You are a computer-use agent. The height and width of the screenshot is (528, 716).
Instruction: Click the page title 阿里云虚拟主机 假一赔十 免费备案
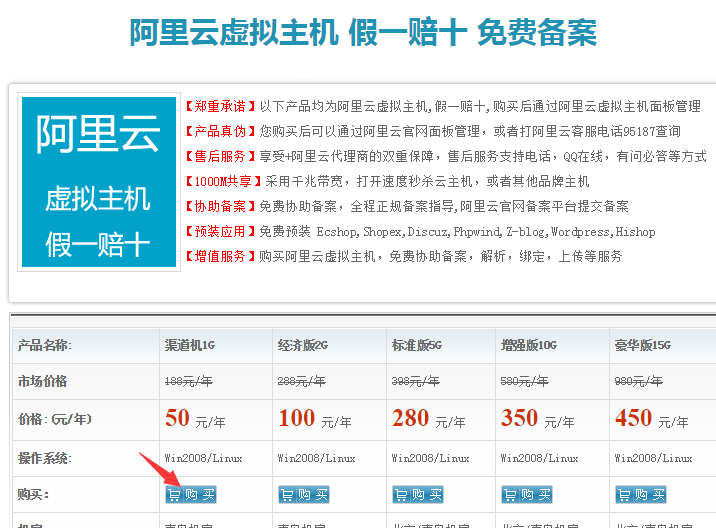tap(363, 33)
